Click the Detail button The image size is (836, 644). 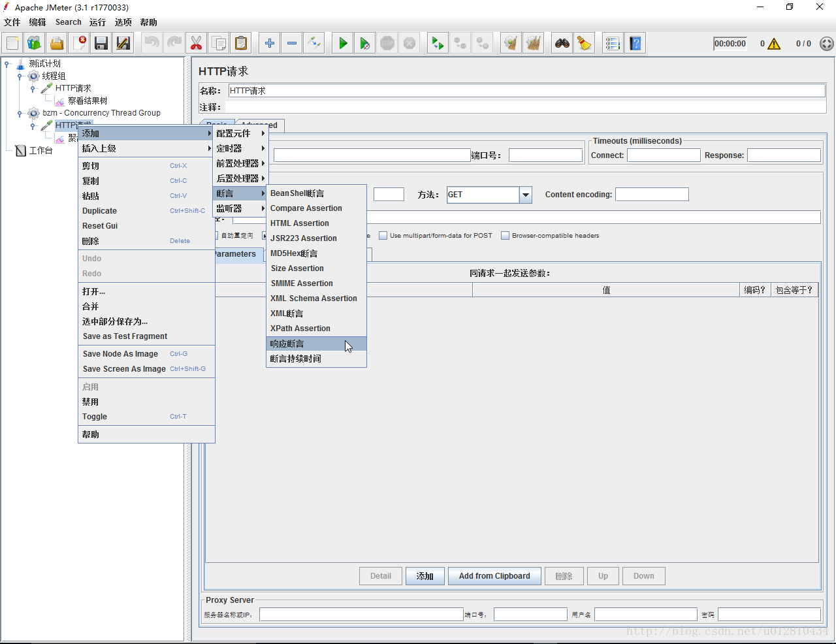point(381,576)
